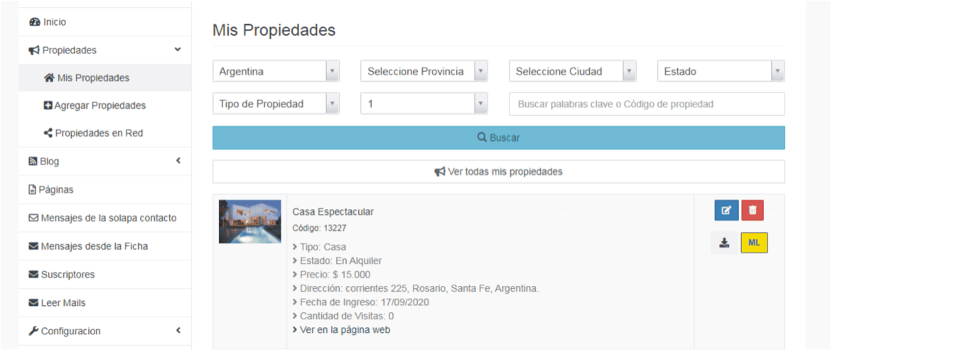Open Inicio from the sidebar
980x350 pixels.
tap(54, 22)
